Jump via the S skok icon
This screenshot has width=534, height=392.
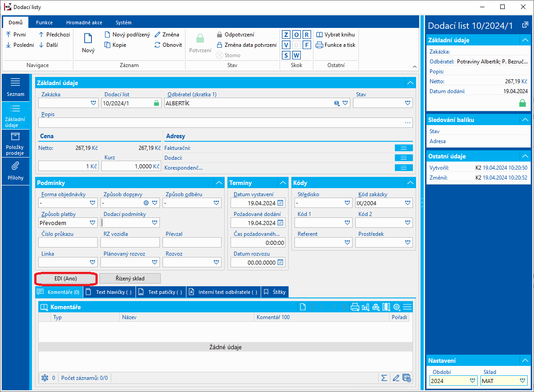[x=286, y=55]
